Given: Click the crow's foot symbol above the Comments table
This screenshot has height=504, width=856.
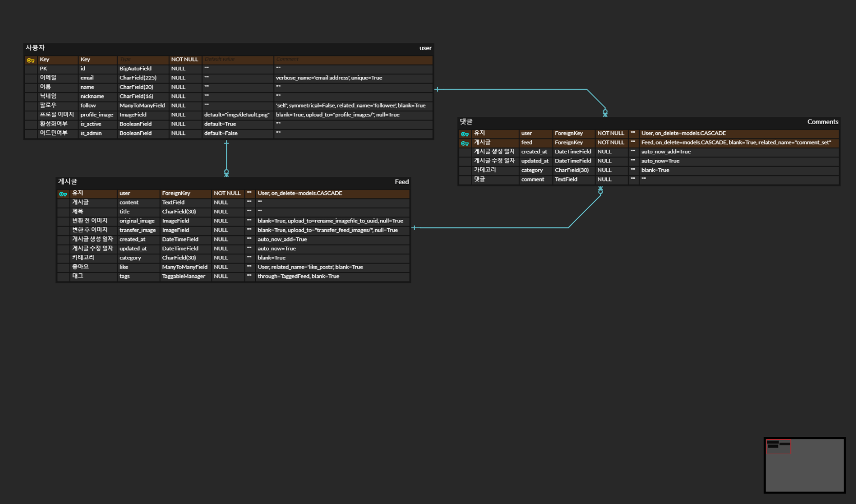Looking at the screenshot, I should pyautogui.click(x=605, y=112).
